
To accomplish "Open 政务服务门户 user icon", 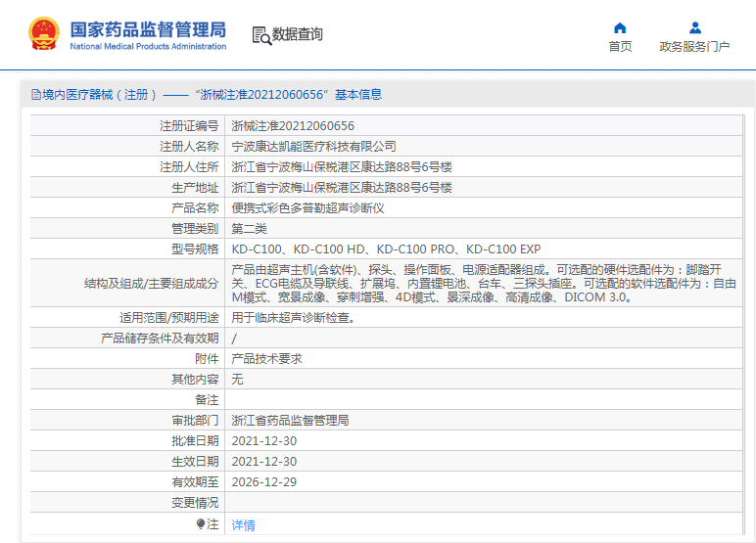I will coord(694,28).
